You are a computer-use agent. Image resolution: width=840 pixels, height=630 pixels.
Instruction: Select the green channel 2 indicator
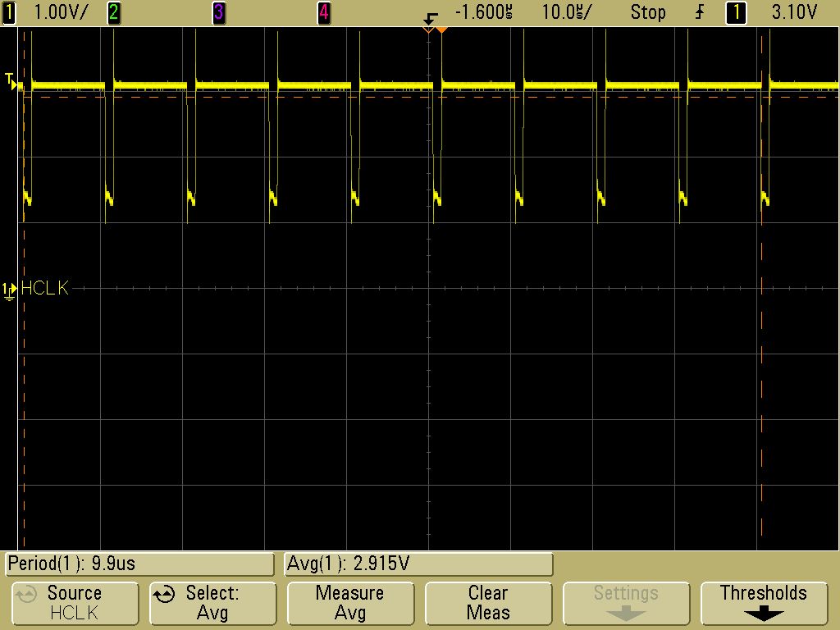pyautogui.click(x=113, y=12)
